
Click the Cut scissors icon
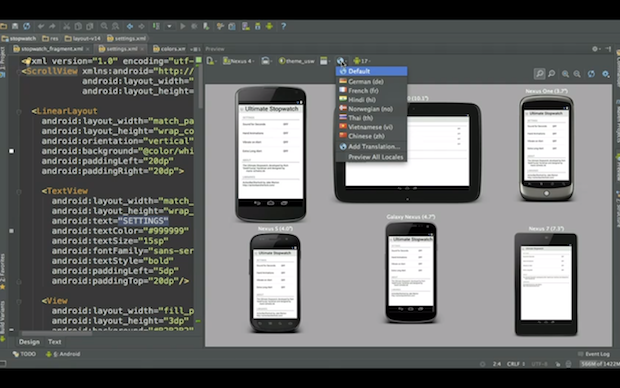point(66,26)
